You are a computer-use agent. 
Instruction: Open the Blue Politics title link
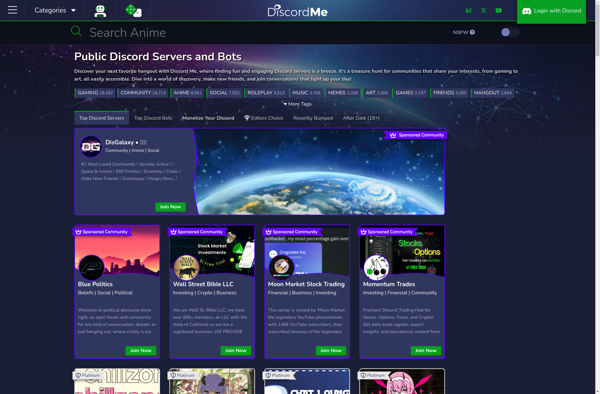95,284
